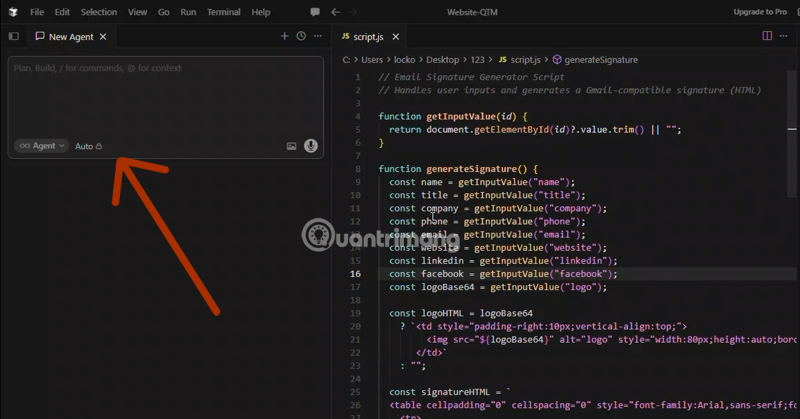Open the Auto model selector
Viewport: 800px width, 419px height.
click(88, 146)
